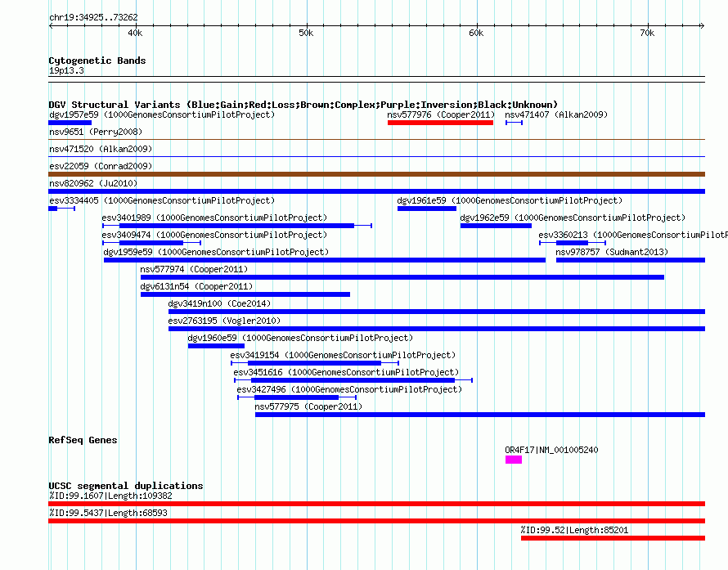This screenshot has height=570, width=728.
Task: Open the dgv1960e59 variant label
Action: pyautogui.click(x=300, y=338)
